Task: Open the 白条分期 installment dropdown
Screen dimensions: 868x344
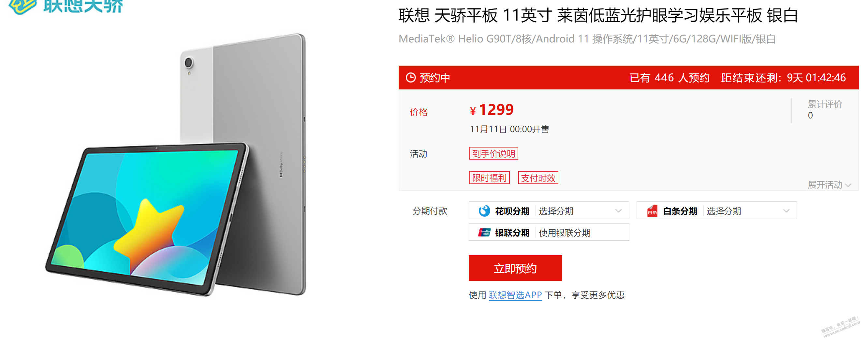Action: point(716,211)
